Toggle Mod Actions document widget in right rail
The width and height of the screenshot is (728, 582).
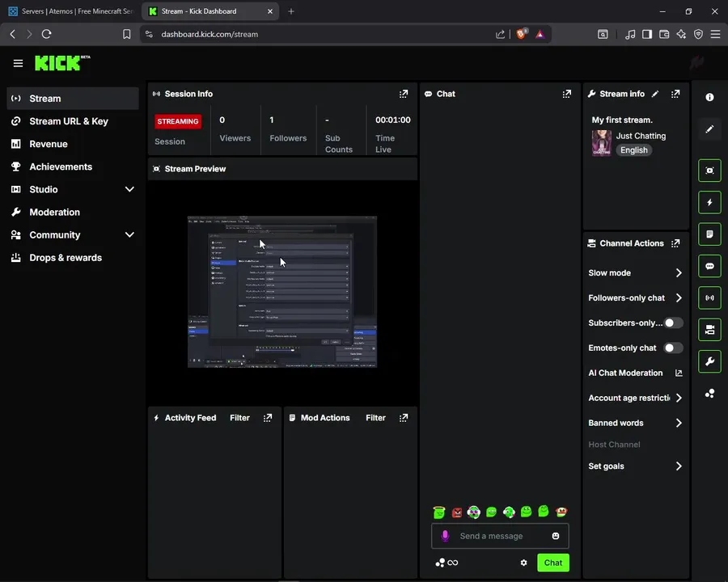(709, 234)
